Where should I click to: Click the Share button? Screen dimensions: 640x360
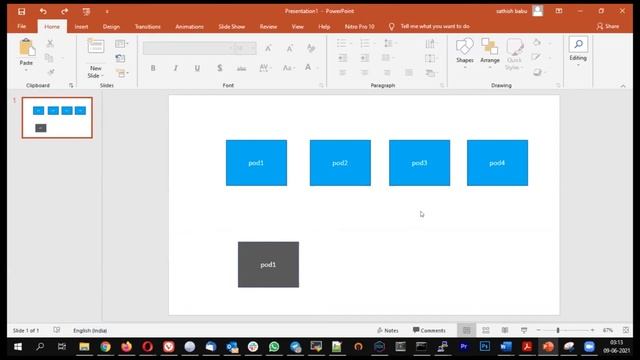[x=608, y=27]
